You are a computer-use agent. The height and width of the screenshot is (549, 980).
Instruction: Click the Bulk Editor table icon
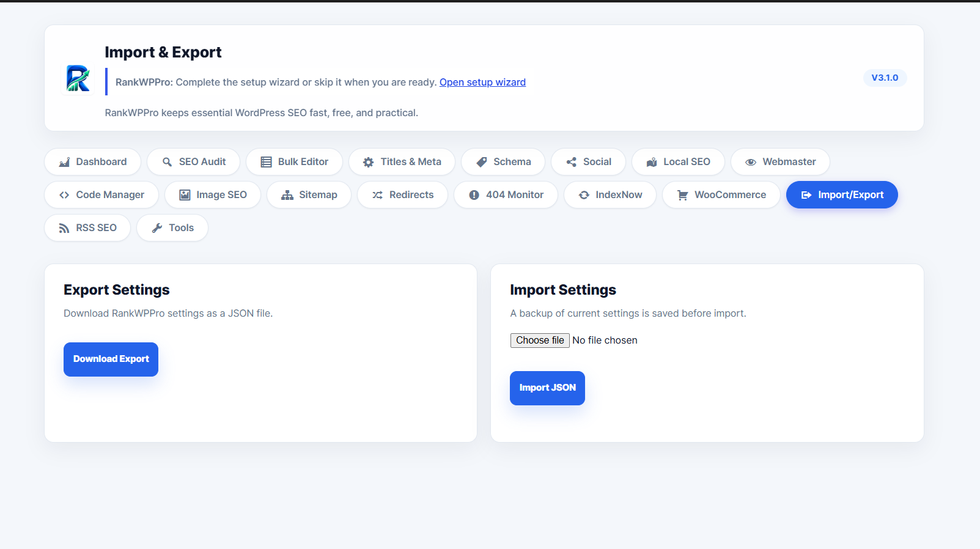(x=266, y=162)
